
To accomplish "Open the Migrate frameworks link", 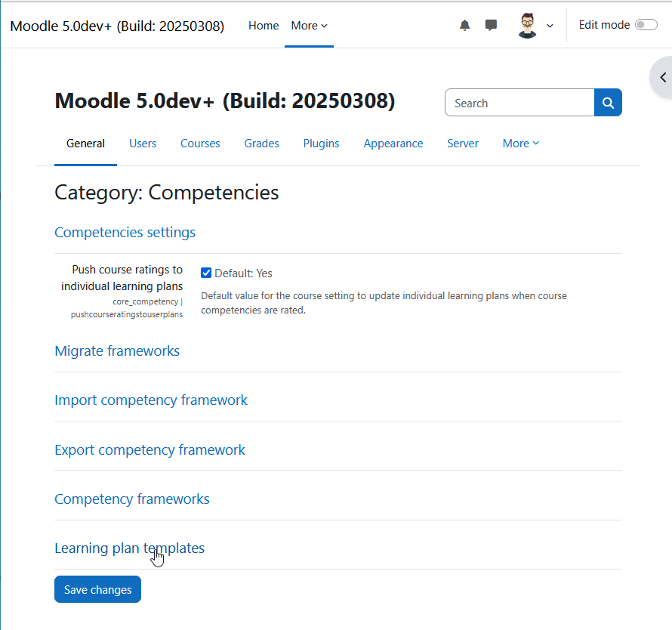I will (x=117, y=351).
